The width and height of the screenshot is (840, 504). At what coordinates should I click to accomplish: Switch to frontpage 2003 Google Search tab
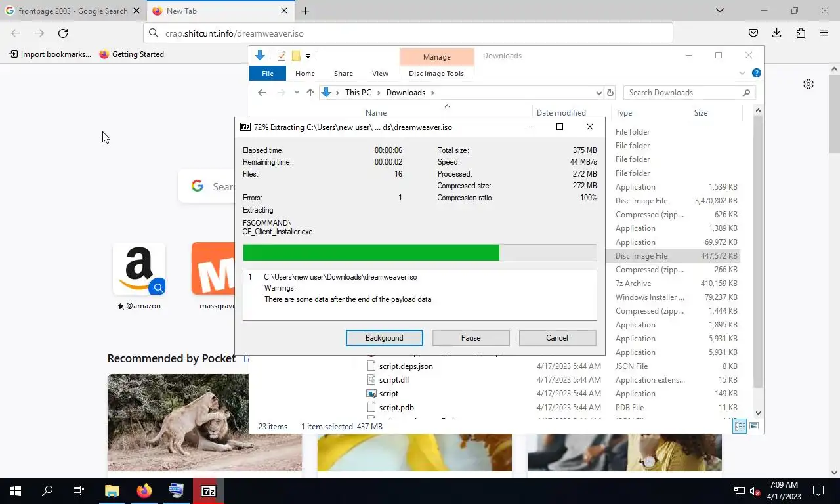pyautogui.click(x=72, y=11)
